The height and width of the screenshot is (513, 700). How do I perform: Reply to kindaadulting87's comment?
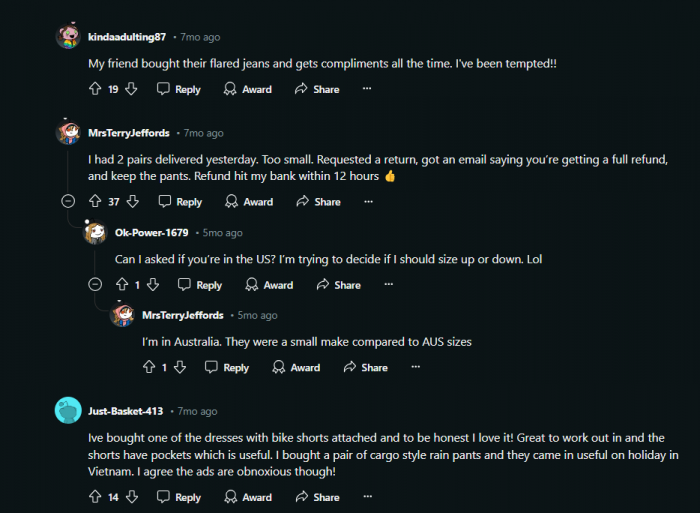tap(179, 89)
